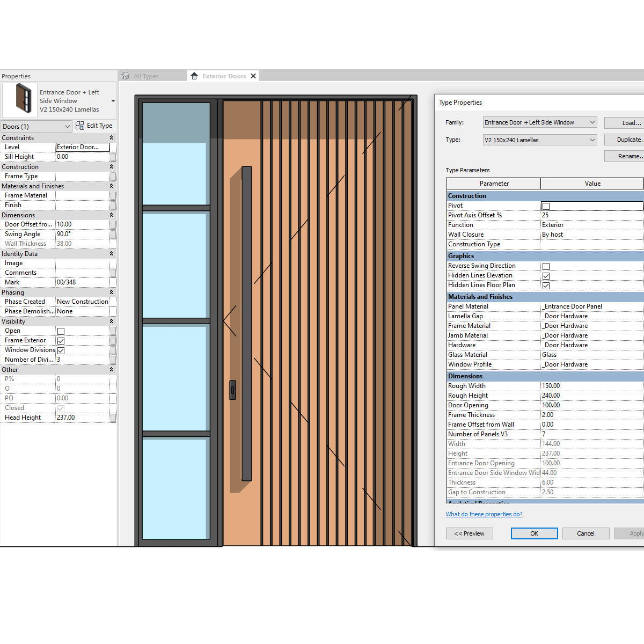The image size is (644, 644).
Task: Collapse the Construction section in Properties
Action: pos(111,167)
